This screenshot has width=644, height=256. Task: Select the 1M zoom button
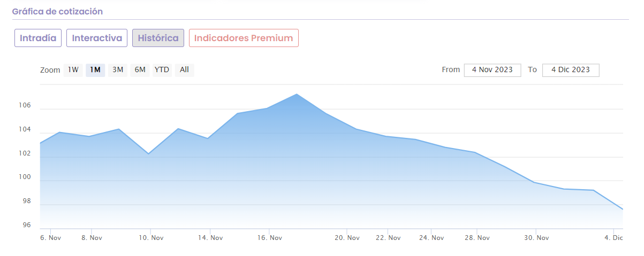click(x=95, y=70)
